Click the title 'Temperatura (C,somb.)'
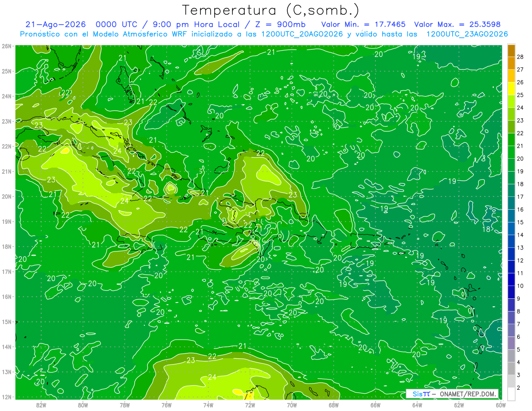The width and height of the screenshot is (532, 411). 271,10
